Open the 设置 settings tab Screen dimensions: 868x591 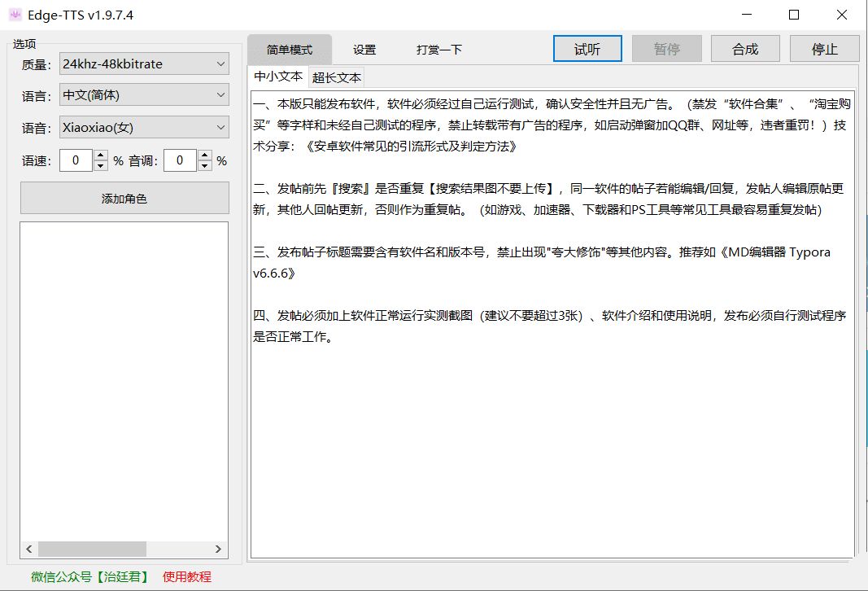(364, 50)
